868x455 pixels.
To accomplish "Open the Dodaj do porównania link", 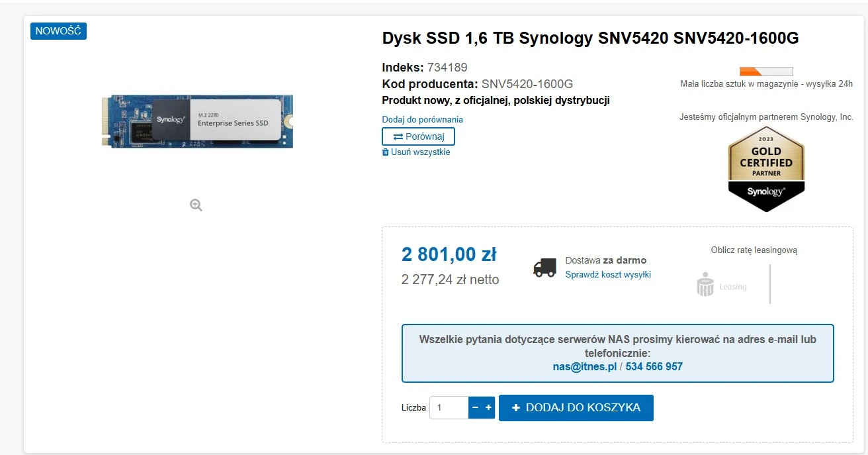I will click(x=423, y=120).
